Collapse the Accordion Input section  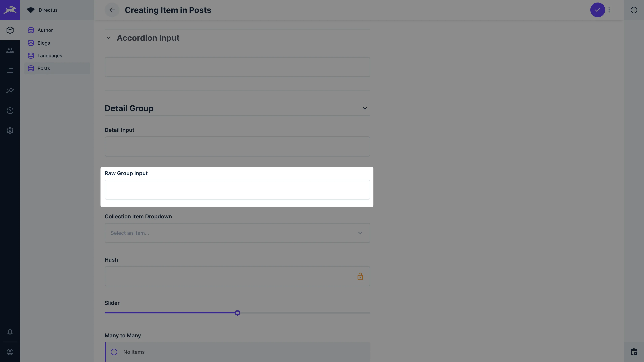pyautogui.click(x=109, y=38)
